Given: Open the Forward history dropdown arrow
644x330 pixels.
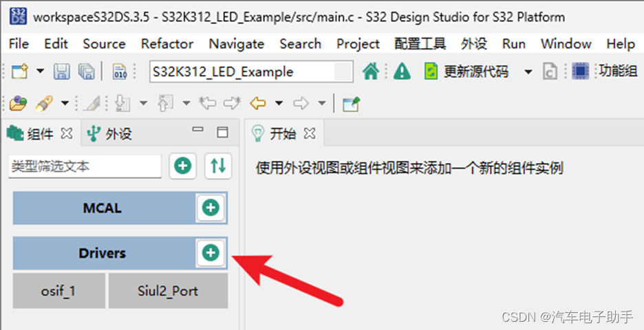Looking at the screenshot, I should tap(322, 103).
